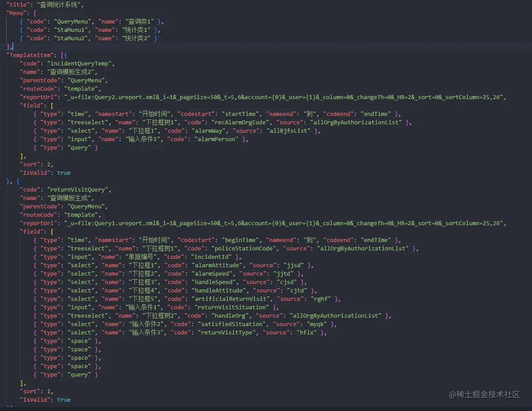532x411 pixels.
Task: Click the "统计类2" name value
Action: click(x=137, y=38)
